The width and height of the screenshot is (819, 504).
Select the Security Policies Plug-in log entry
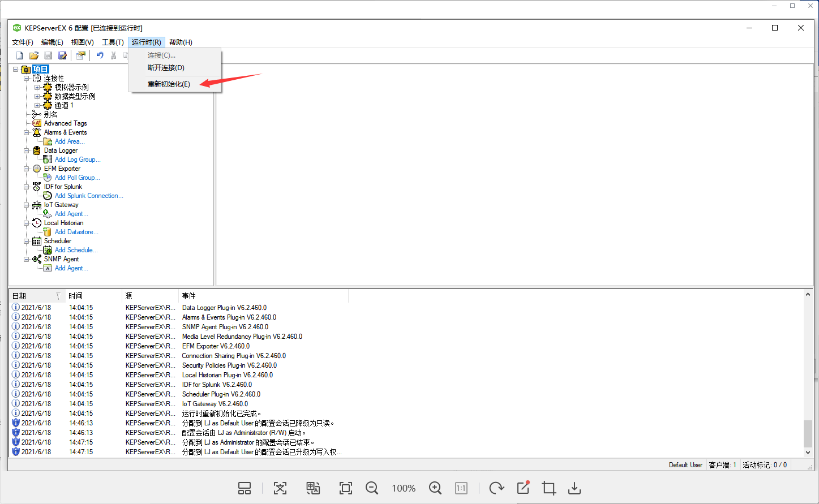click(229, 365)
